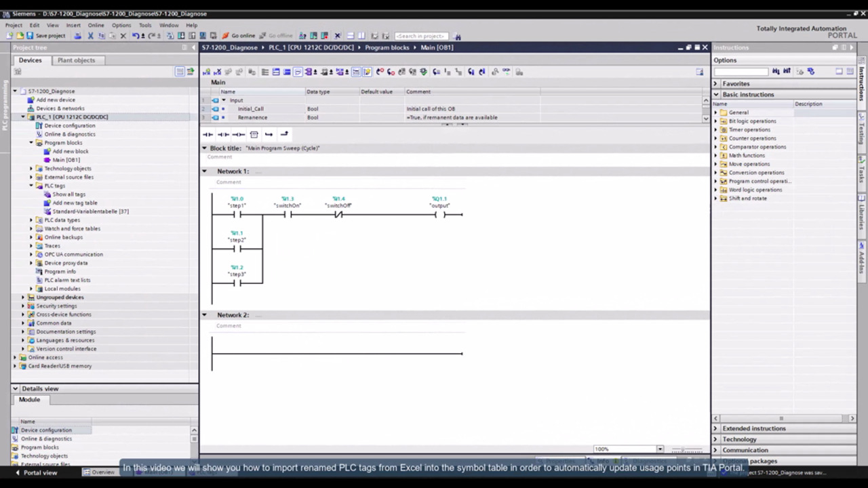Expand the Favorites section in Instructions
Image resolution: width=868 pixels, height=488 pixels.
(x=715, y=83)
